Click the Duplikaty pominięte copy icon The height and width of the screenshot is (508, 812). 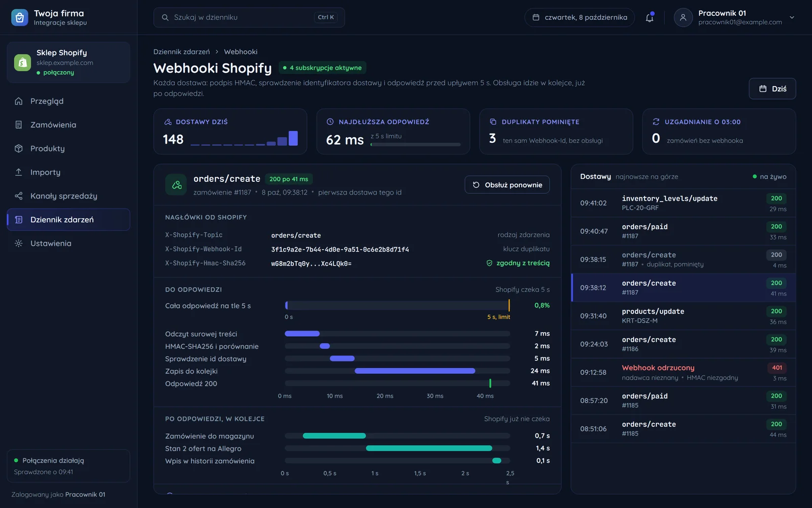pyautogui.click(x=493, y=122)
